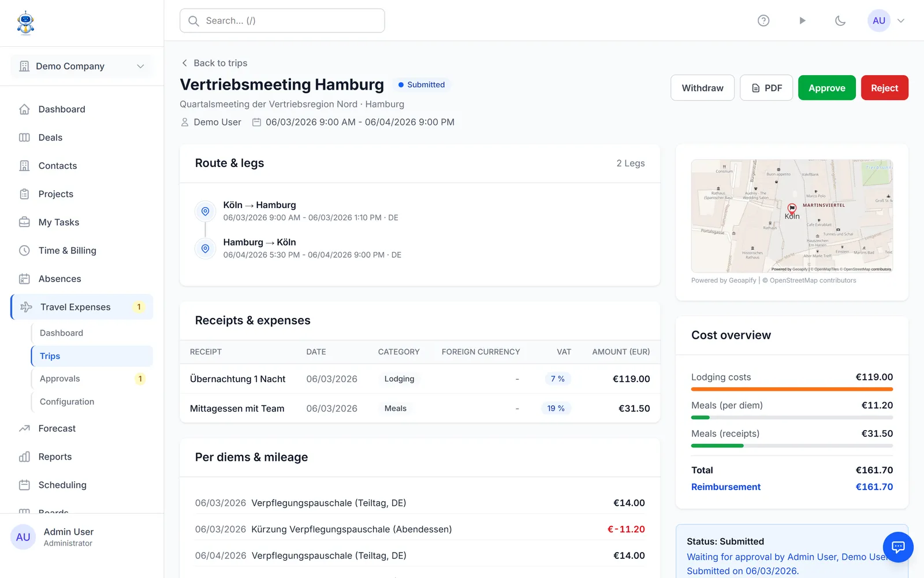Click Withdraw button

pyautogui.click(x=702, y=88)
